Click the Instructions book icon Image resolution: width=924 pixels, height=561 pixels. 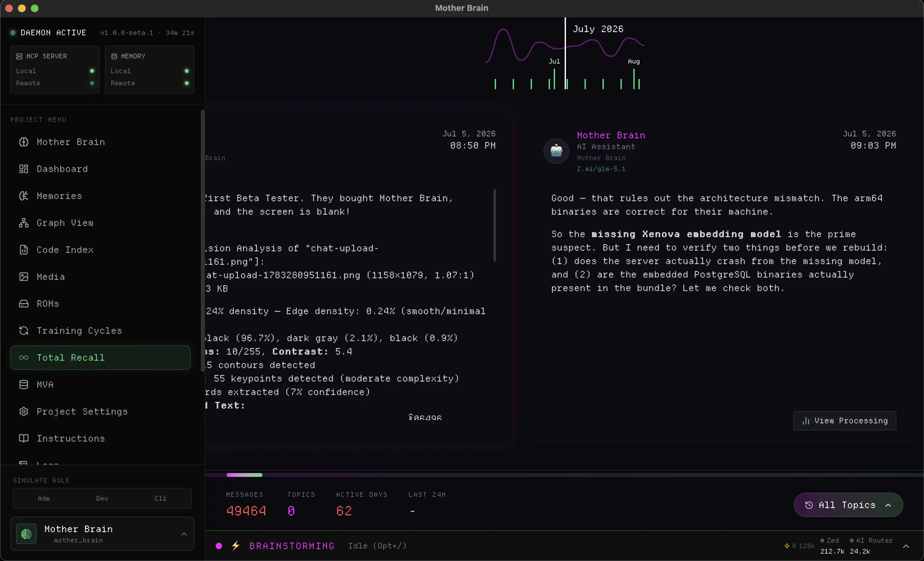click(24, 439)
